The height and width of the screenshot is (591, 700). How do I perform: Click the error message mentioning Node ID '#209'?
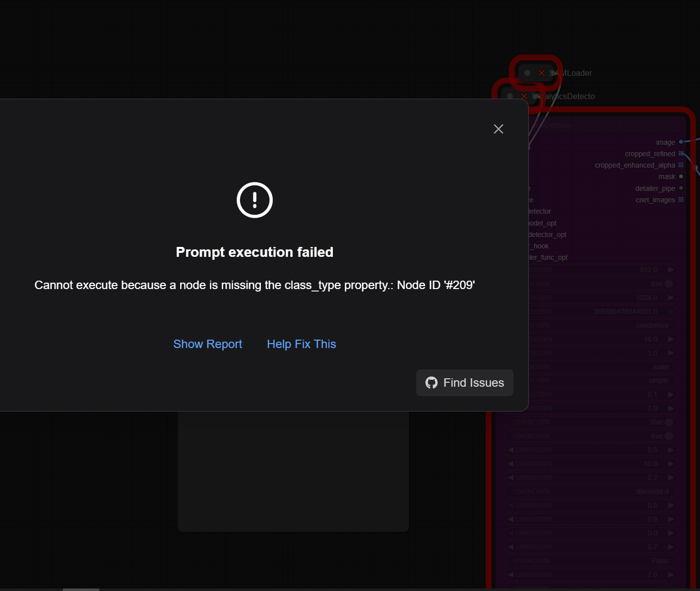[255, 285]
